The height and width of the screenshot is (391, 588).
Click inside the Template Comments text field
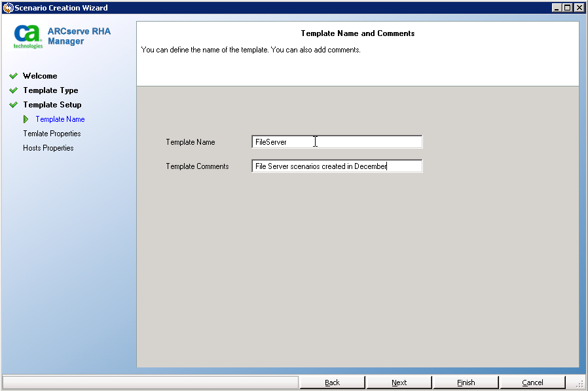(337, 166)
